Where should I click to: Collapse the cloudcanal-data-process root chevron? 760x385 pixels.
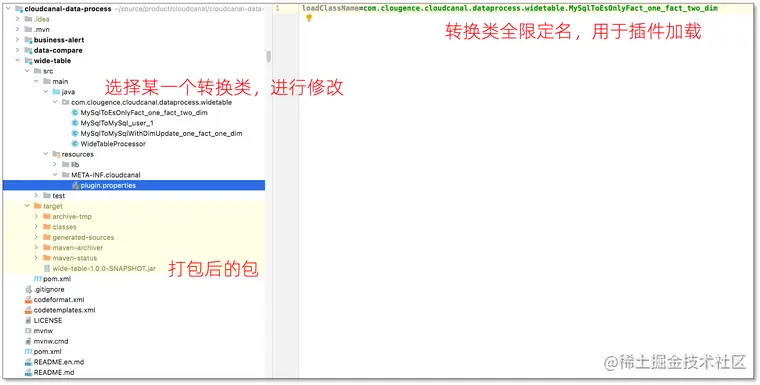(x=8, y=9)
